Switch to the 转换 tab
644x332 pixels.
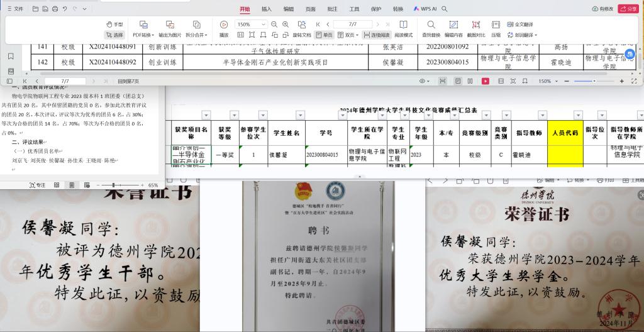(x=398, y=9)
